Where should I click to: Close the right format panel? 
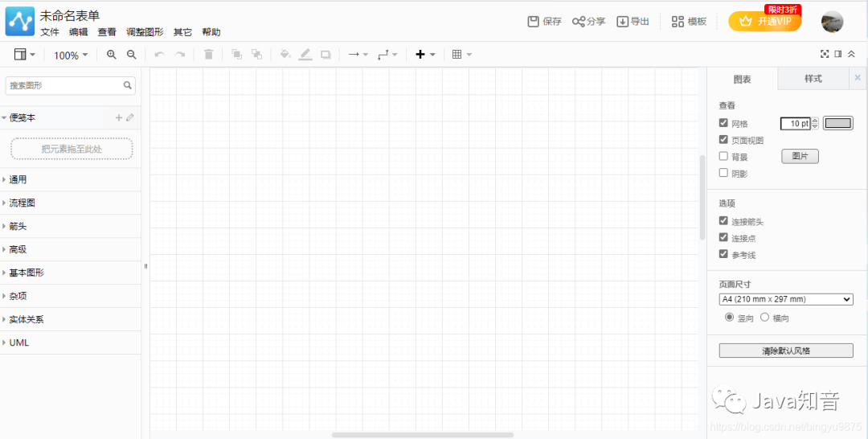click(x=858, y=78)
